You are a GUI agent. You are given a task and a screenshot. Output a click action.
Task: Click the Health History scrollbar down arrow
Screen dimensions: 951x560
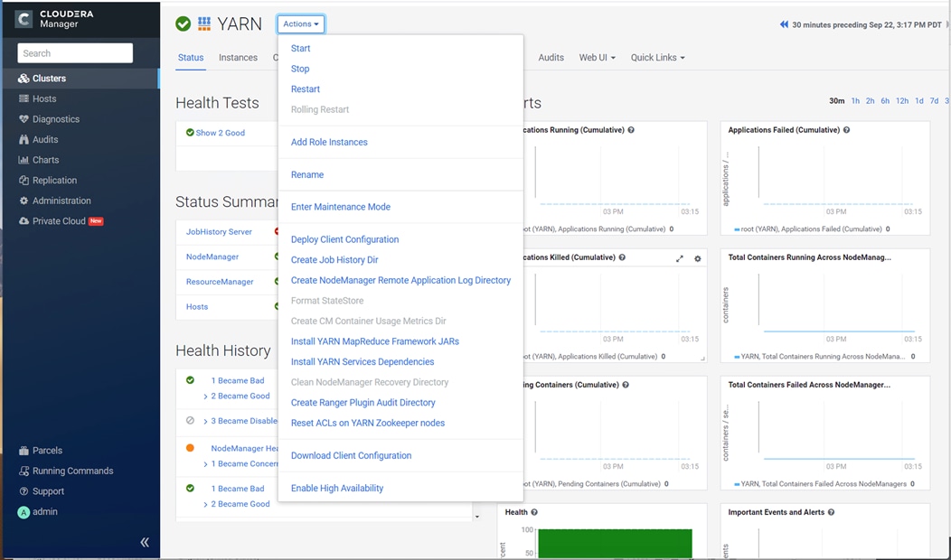476,517
